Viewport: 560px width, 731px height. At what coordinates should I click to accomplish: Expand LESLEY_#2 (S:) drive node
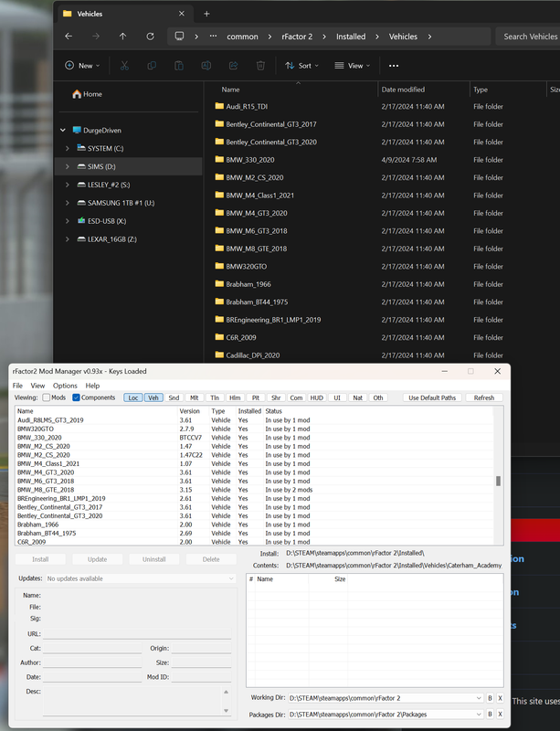coord(67,185)
